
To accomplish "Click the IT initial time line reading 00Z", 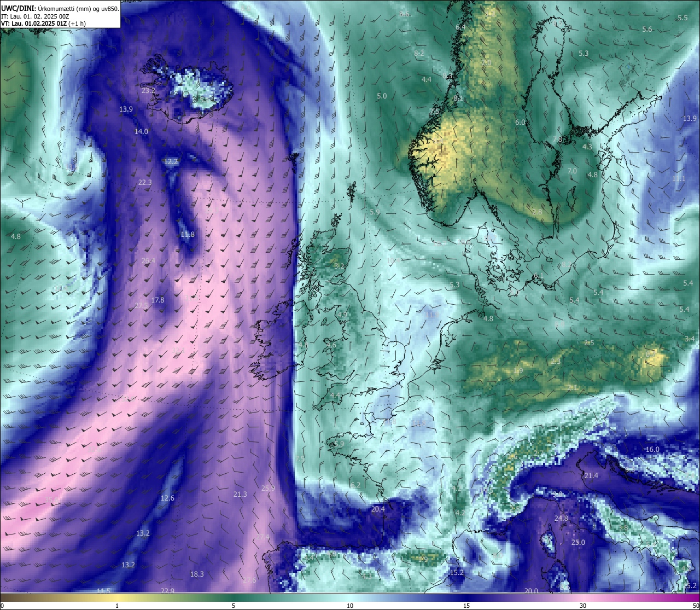I will 35,16.
